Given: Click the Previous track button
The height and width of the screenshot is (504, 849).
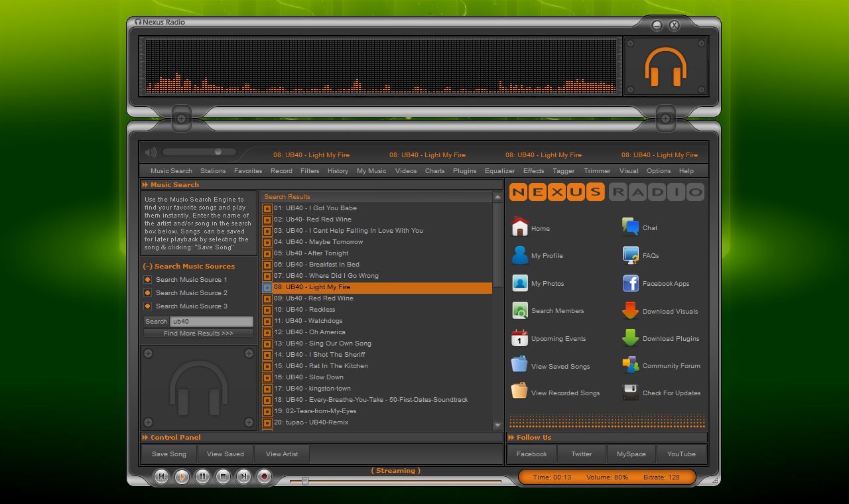Looking at the screenshot, I should (161, 476).
